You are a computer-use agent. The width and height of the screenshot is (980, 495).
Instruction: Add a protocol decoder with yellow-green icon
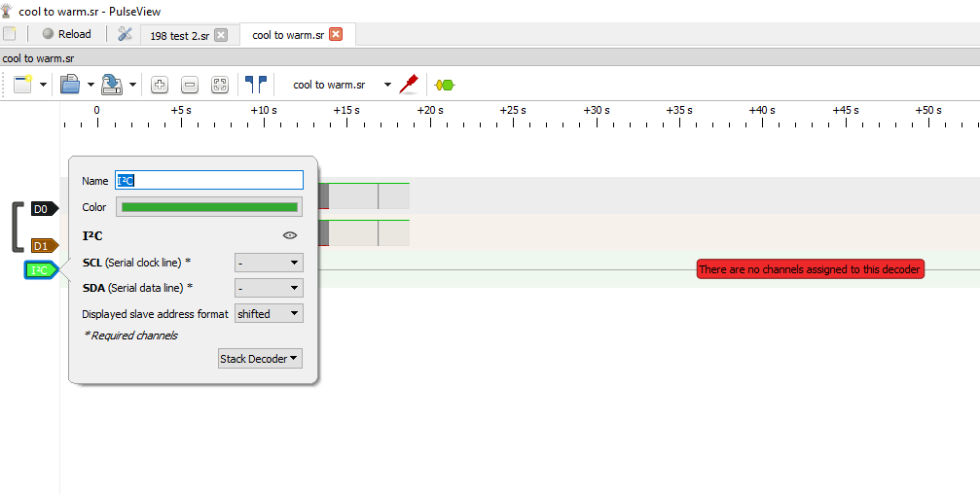(445, 85)
